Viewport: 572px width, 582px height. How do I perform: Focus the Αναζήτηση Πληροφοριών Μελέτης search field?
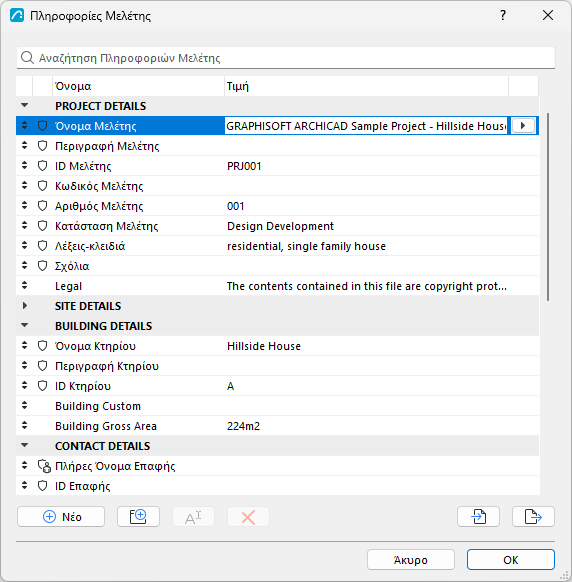pos(286,58)
